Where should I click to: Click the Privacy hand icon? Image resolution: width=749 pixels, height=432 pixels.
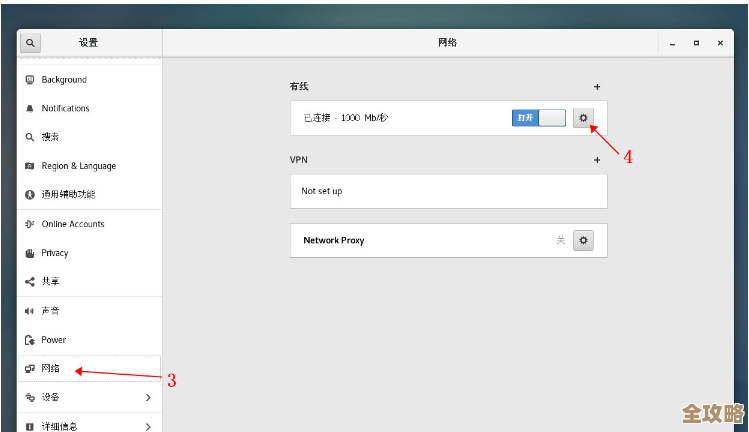30,253
